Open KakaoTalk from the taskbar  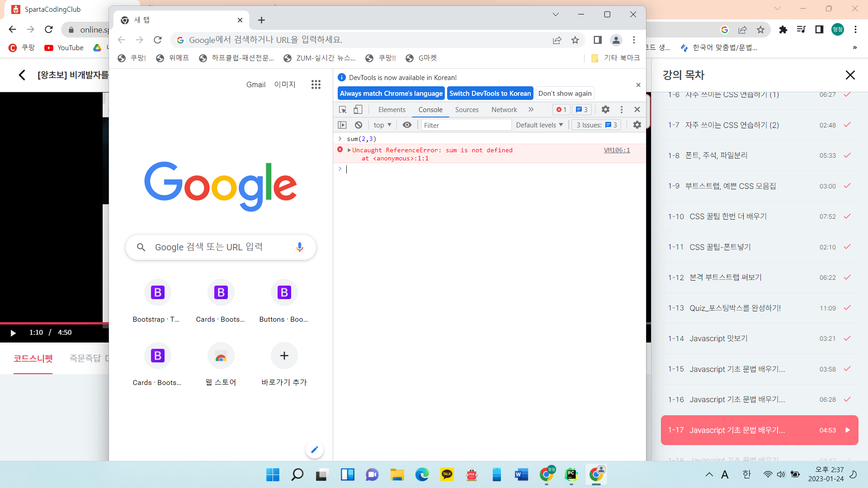click(x=447, y=474)
